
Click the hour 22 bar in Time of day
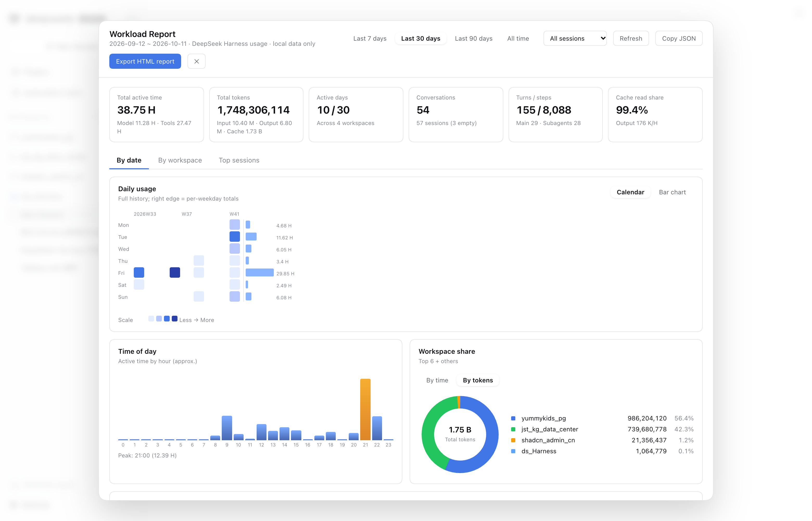(x=377, y=428)
